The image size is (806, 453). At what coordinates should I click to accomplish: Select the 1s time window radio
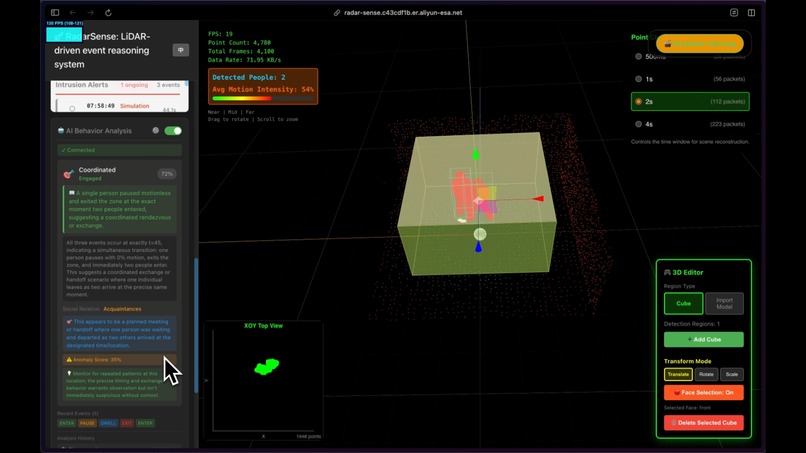click(638, 79)
